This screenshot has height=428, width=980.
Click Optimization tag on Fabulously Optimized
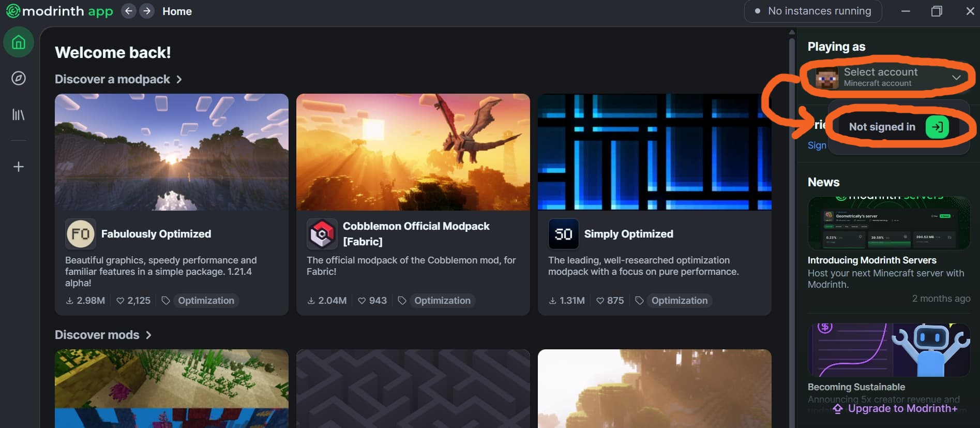[x=206, y=301]
